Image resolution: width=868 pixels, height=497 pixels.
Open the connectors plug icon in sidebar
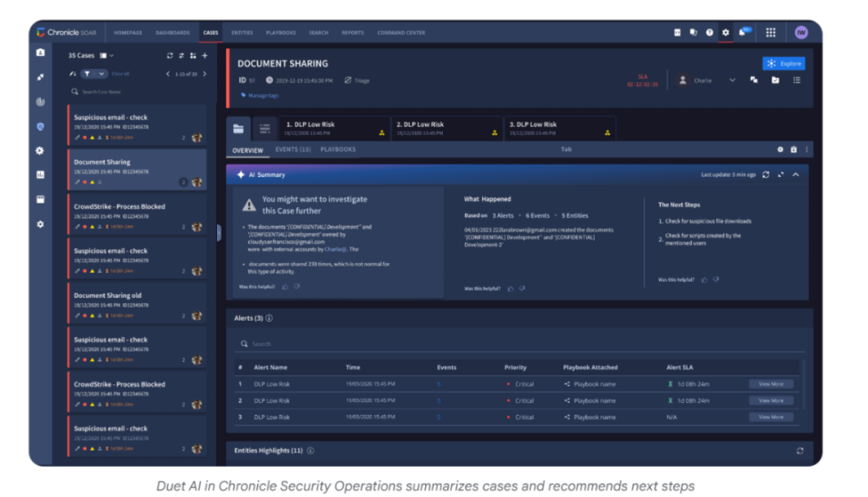coord(40,77)
